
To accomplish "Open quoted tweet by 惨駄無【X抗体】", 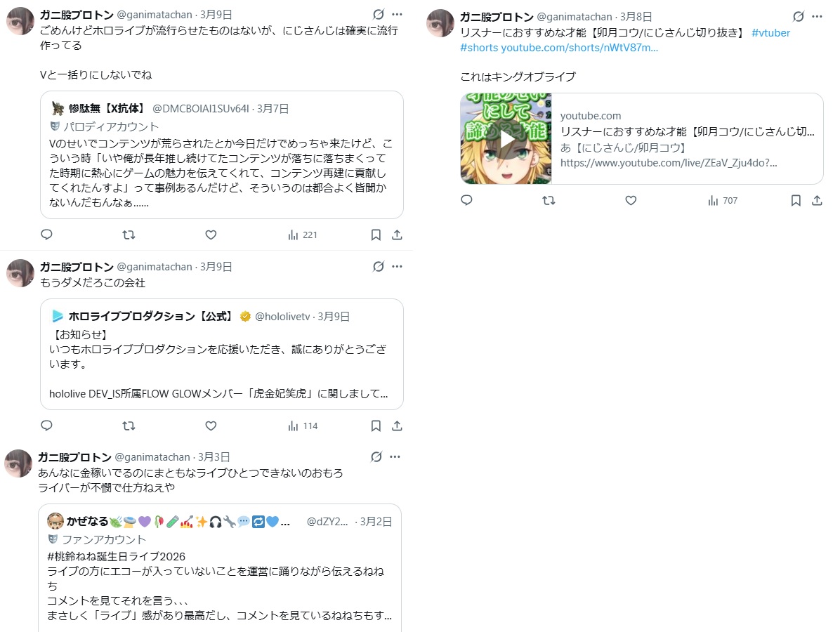I will [222, 154].
